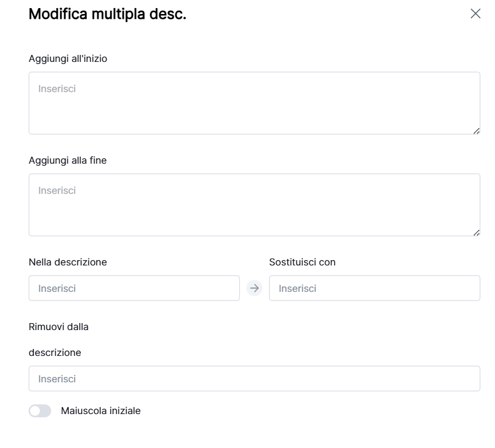
Task: Click the Sostituisci con label
Action: [x=302, y=262]
